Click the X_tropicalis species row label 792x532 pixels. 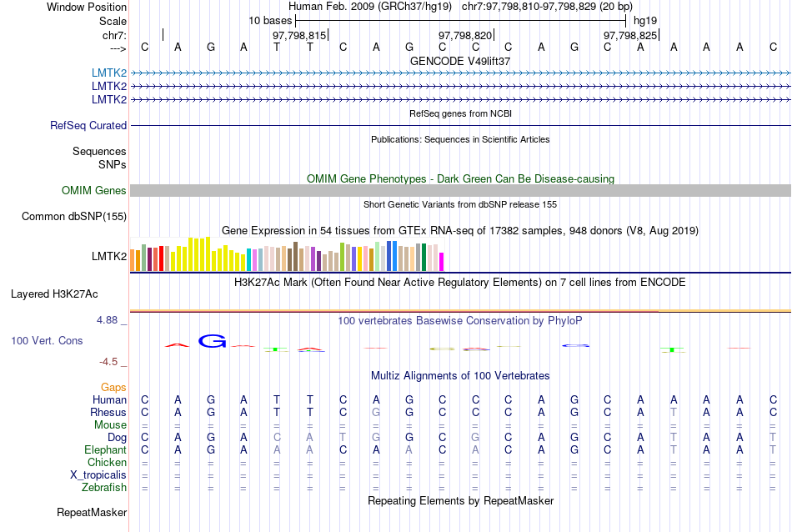[x=98, y=475]
